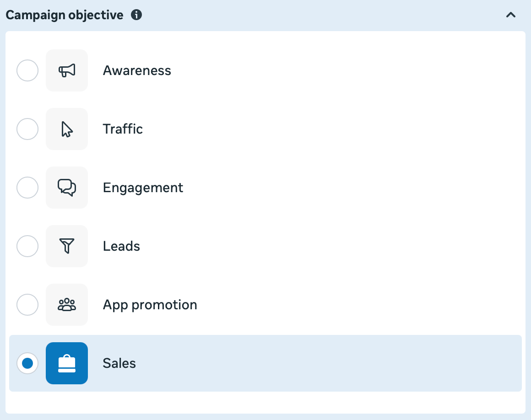Click the App promotion people icon
531x420 pixels.
point(67,305)
